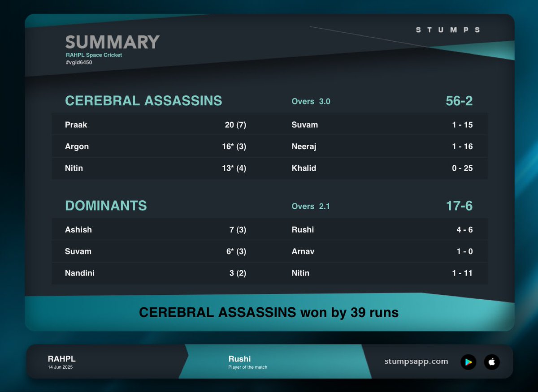The width and height of the screenshot is (538, 392).
Task: Click the Google Play store icon
Action: click(x=469, y=362)
